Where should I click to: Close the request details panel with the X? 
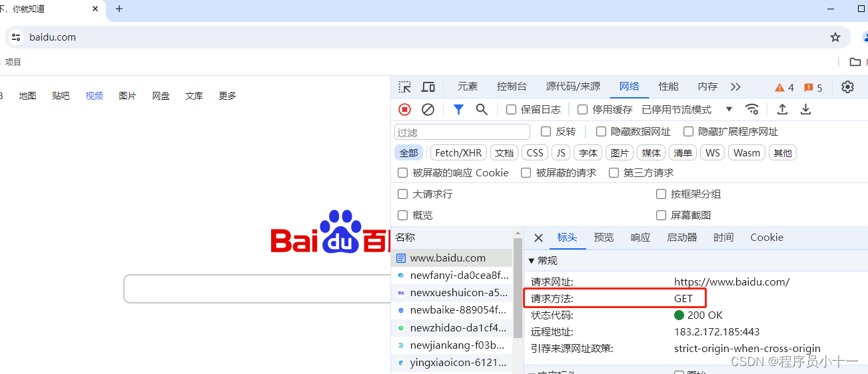coord(538,238)
